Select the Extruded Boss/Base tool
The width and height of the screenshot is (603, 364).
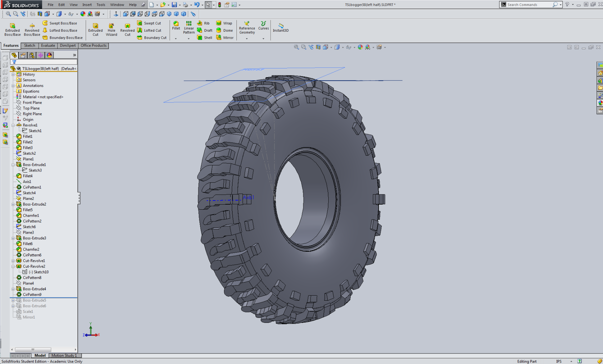12,29
